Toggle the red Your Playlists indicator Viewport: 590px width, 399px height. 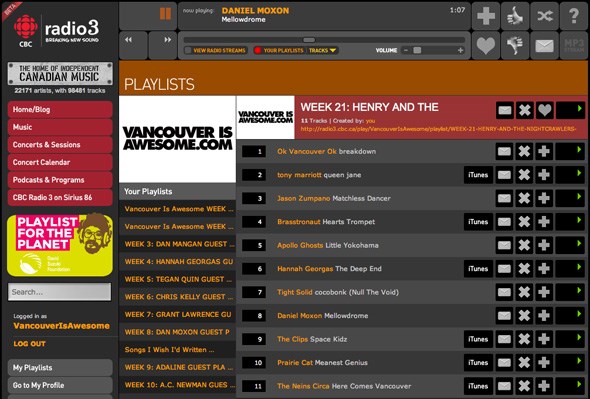258,50
